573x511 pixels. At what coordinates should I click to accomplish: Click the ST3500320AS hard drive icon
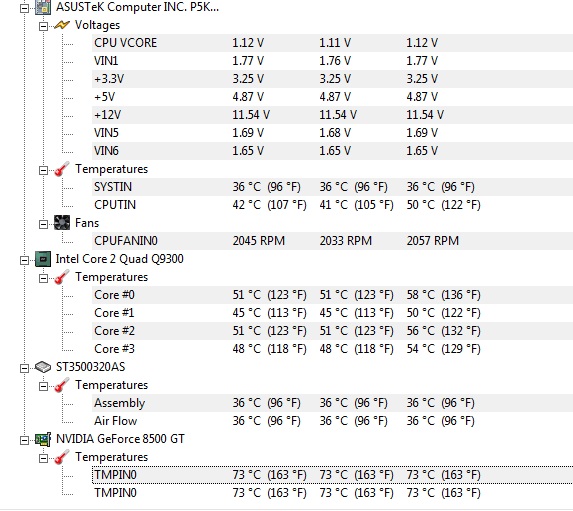tap(43, 367)
